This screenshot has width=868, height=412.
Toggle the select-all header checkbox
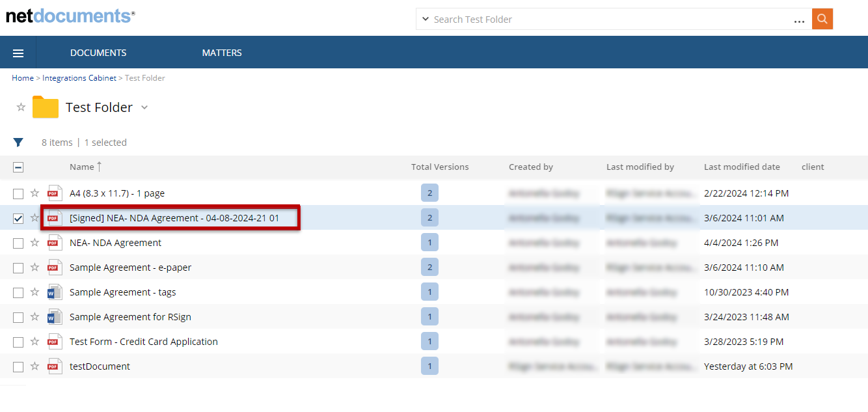18,167
